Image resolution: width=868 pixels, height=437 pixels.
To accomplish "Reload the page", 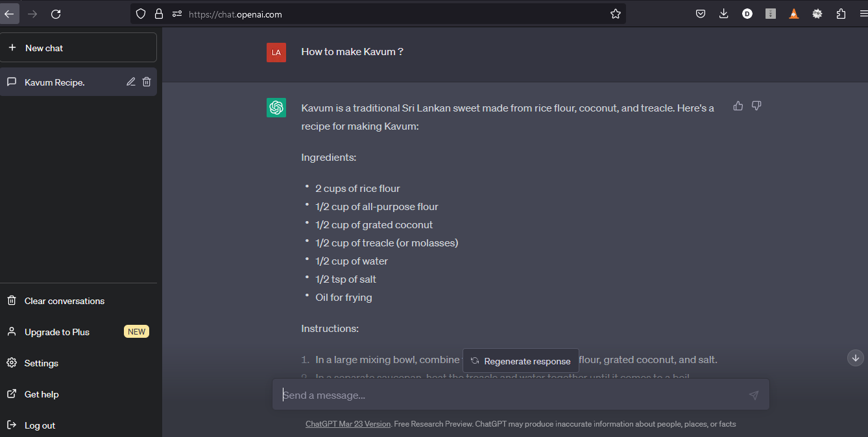I will 56,14.
